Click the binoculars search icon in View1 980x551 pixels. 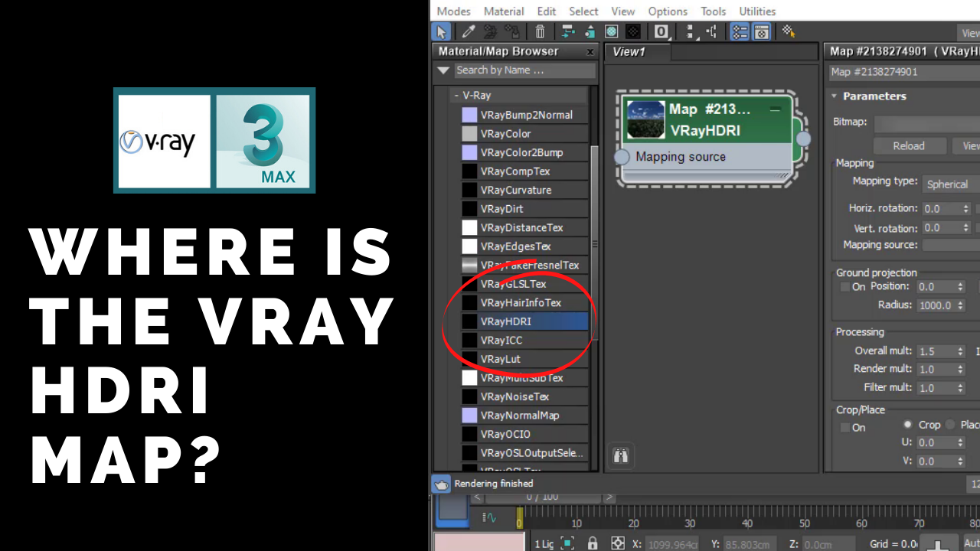pos(621,457)
